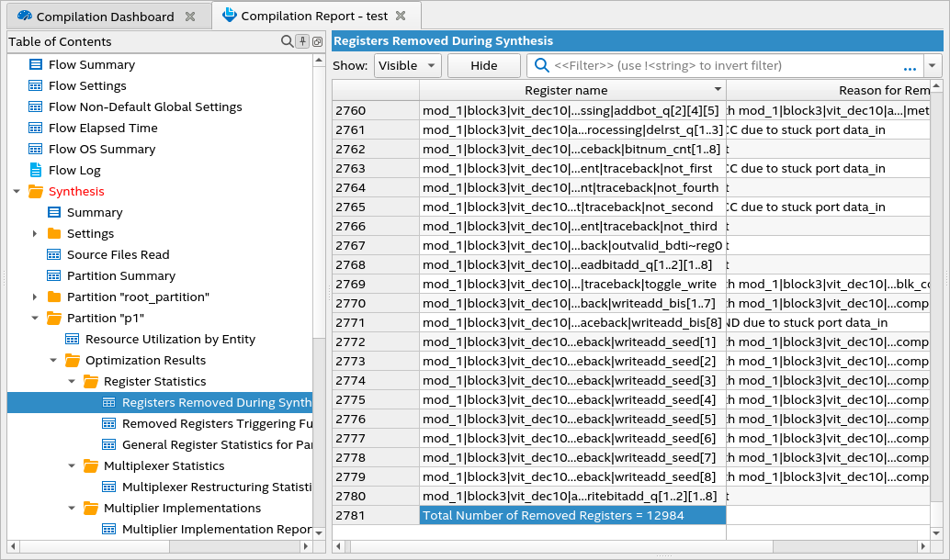Toggle the pin icon in Table of Contents
This screenshot has height=560, width=950.
[x=302, y=41]
